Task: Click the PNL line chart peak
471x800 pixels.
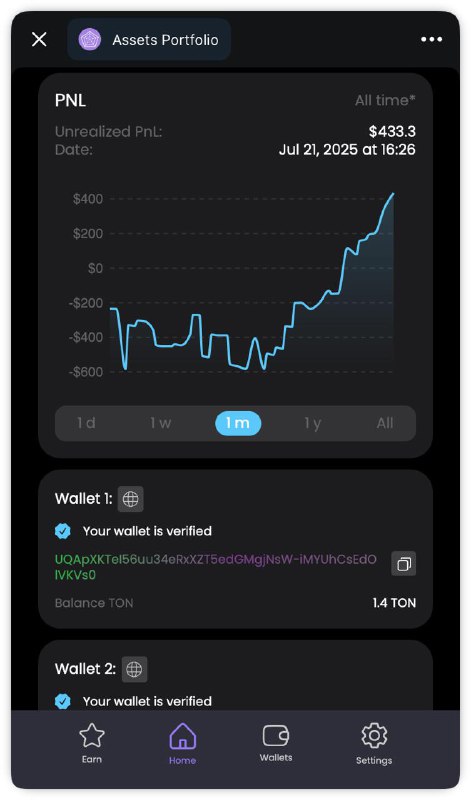Action: (392, 194)
